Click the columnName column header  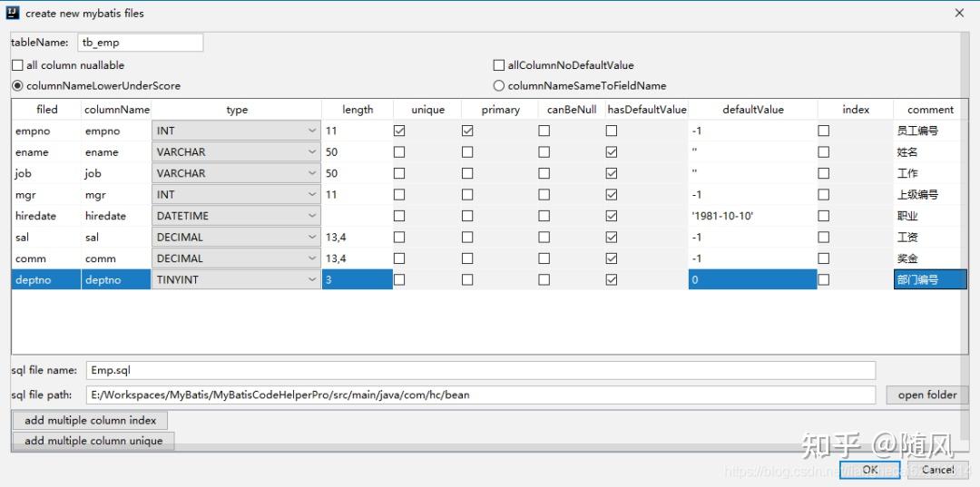pyautogui.click(x=117, y=109)
